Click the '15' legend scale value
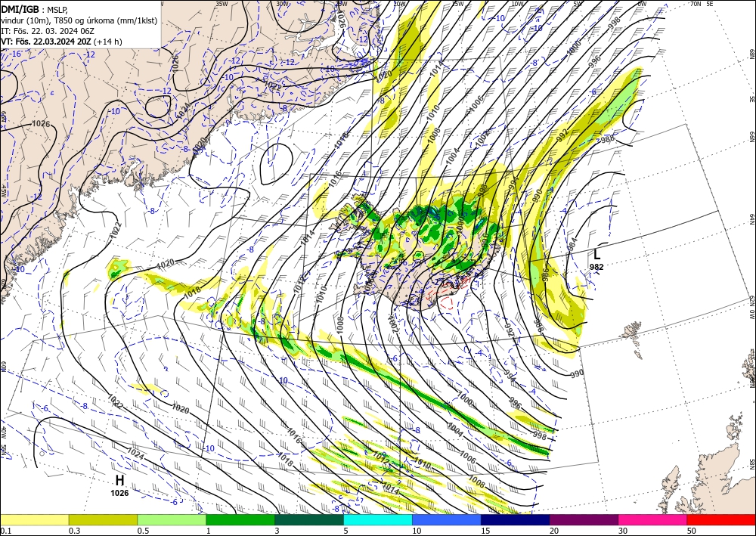Viewport: 756px width, 536px height. [485, 531]
